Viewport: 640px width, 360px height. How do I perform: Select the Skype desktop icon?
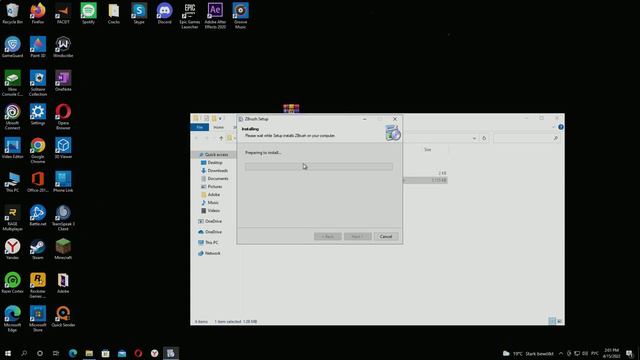(x=139, y=13)
